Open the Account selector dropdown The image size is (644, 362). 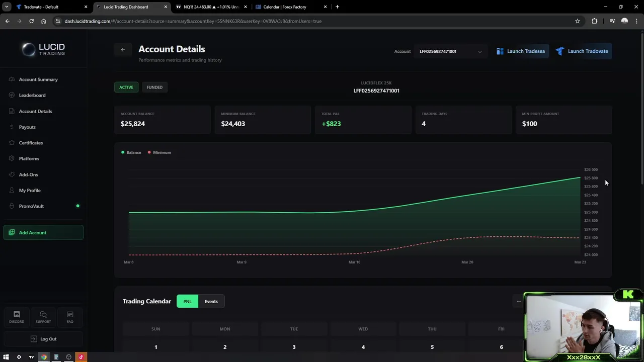tap(450, 51)
